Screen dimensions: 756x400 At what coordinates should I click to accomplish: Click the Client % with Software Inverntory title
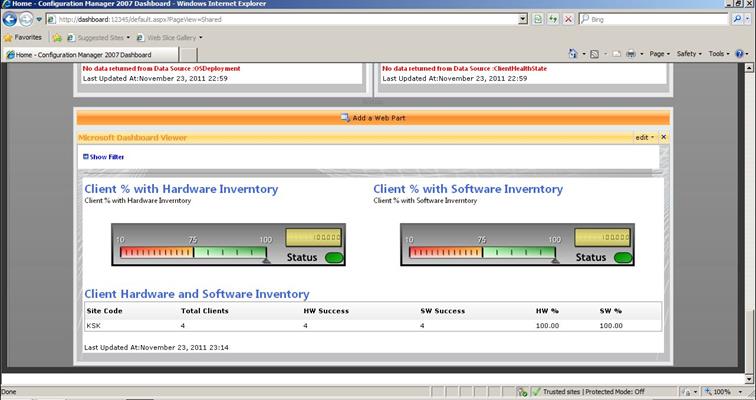click(x=468, y=189)
